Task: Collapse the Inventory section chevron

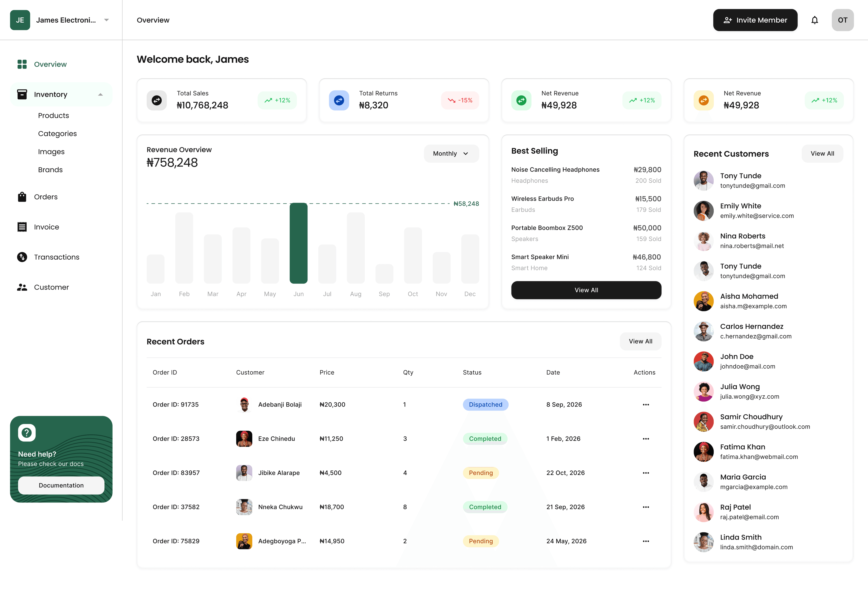Action: (x=100, y=94)
